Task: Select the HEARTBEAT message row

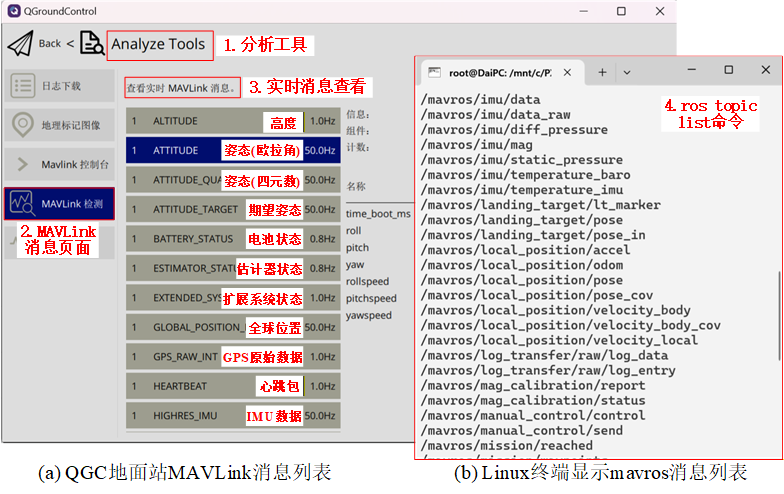Action: pyautogui.click(x=233, y=386)
